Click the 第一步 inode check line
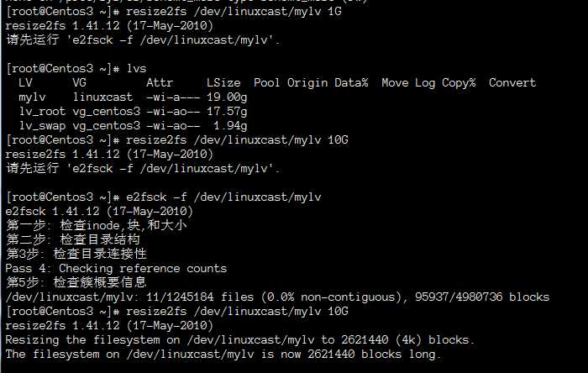Viewport: 588px width, 373px height. [x=97, y=225]
